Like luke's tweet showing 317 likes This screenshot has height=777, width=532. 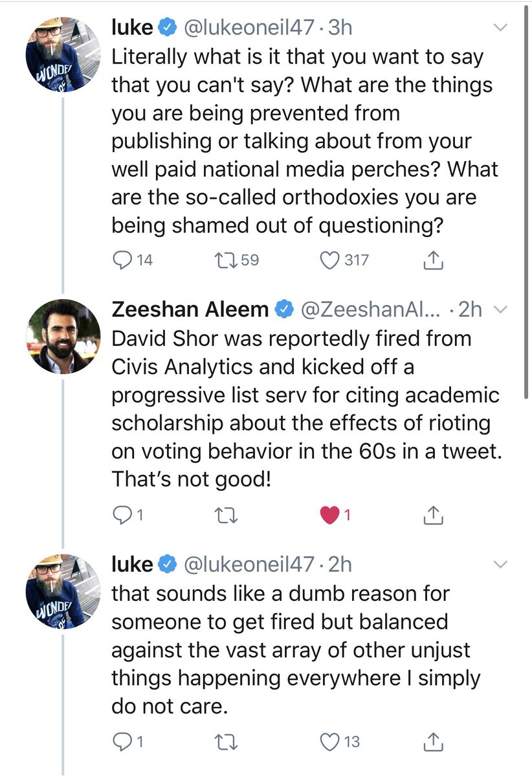point(331,260)
